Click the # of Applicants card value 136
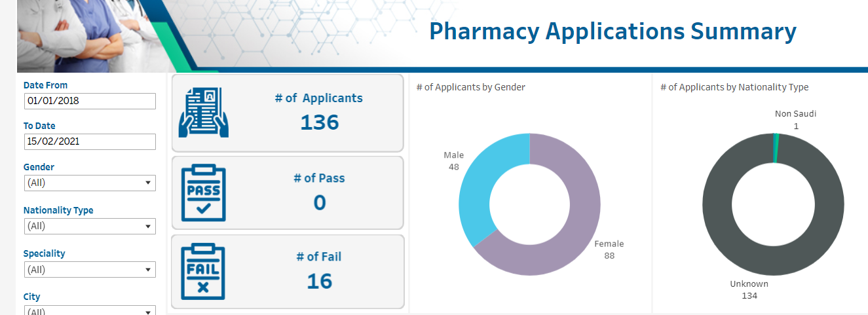Viewport: 868px width, 315px height. (319, 122)
